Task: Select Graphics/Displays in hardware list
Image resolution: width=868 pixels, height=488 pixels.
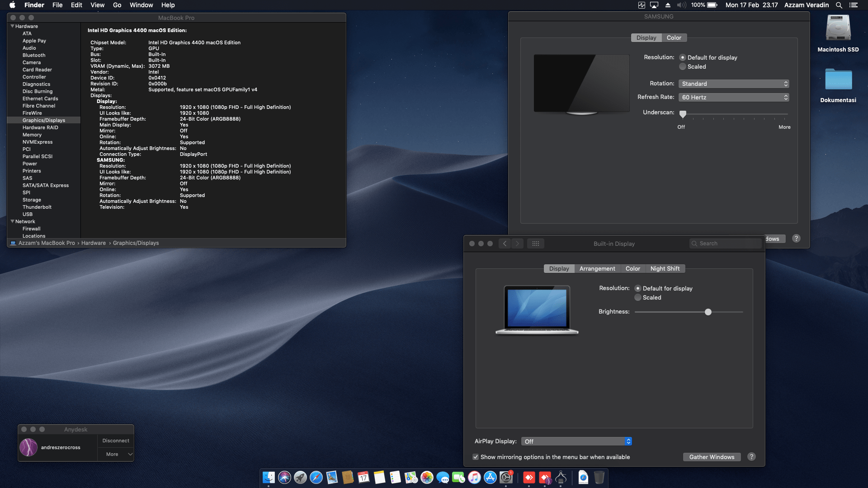Action: [44, 120]
